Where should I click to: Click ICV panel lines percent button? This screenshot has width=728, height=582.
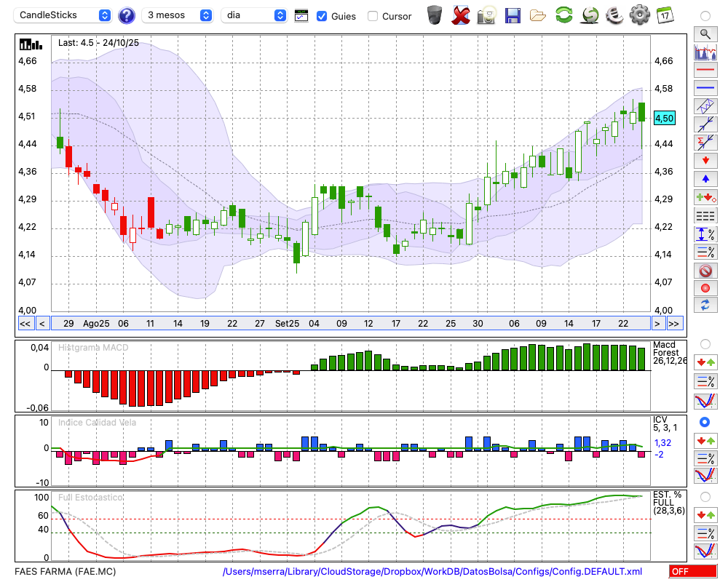(705, 458)
